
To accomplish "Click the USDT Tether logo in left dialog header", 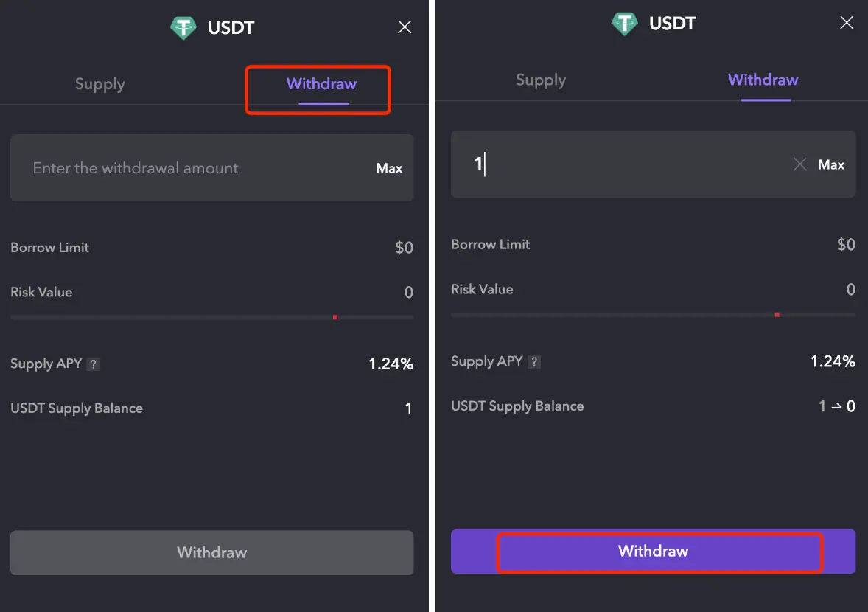I will [x=183, y=27].
